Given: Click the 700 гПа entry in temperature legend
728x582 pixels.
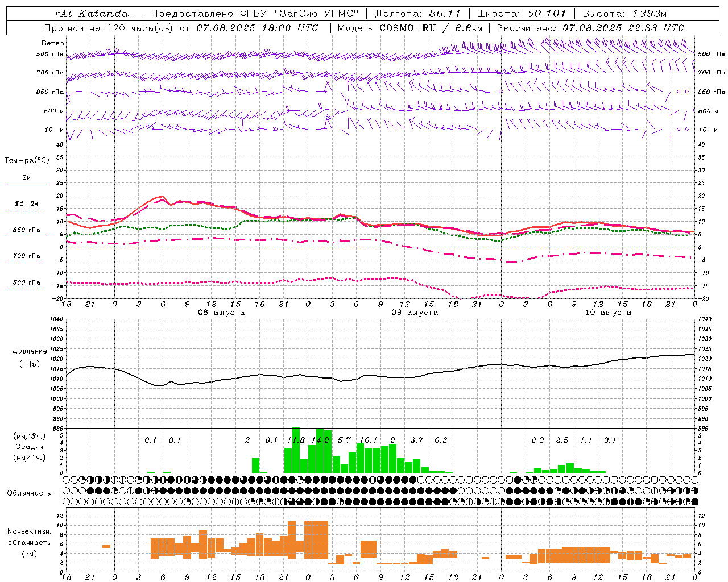Looking at the screenshot, I should pyautogui.click(x=27, y=256).
